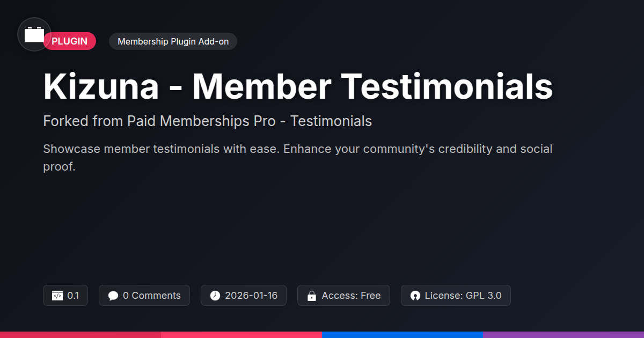Open the 0 Comments badge
The width and height of the screenshot is (644, 338).
(x=144, y=296)
